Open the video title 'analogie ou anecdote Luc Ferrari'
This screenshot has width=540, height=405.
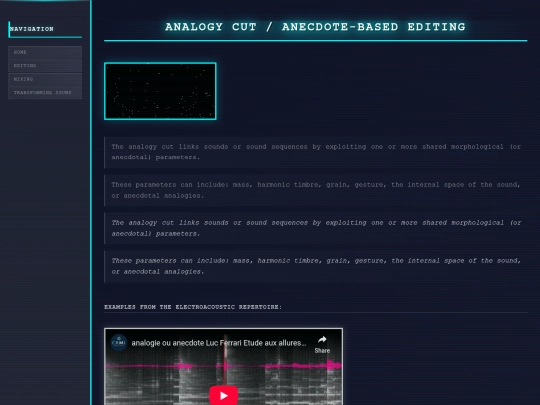click(219, 343)
